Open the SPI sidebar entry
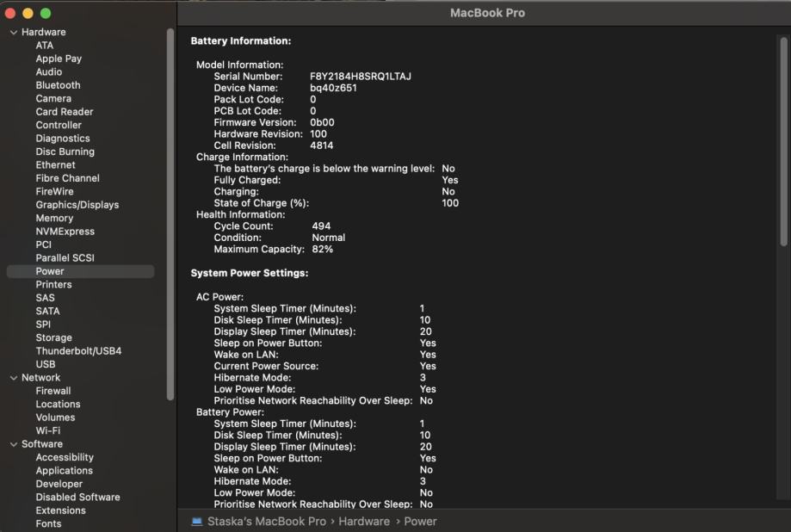791x532 pixels. click(x=43, y=325)
